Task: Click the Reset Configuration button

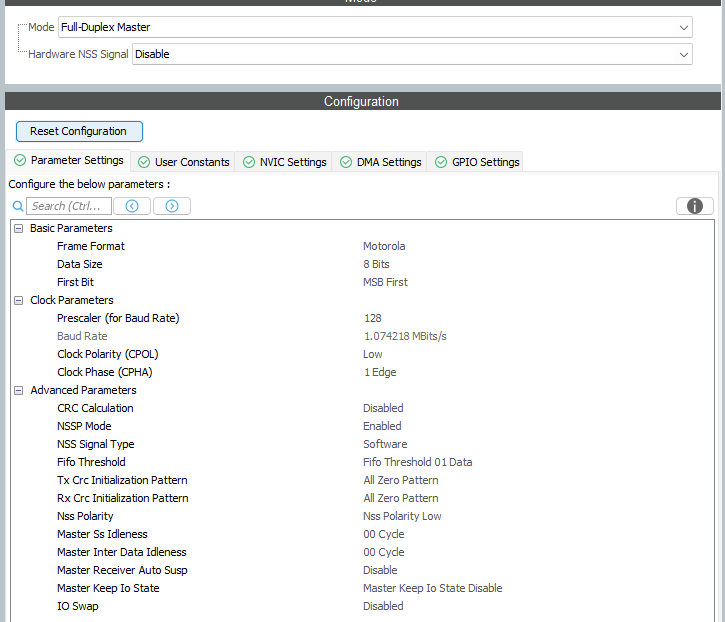Action: [79, 131]
